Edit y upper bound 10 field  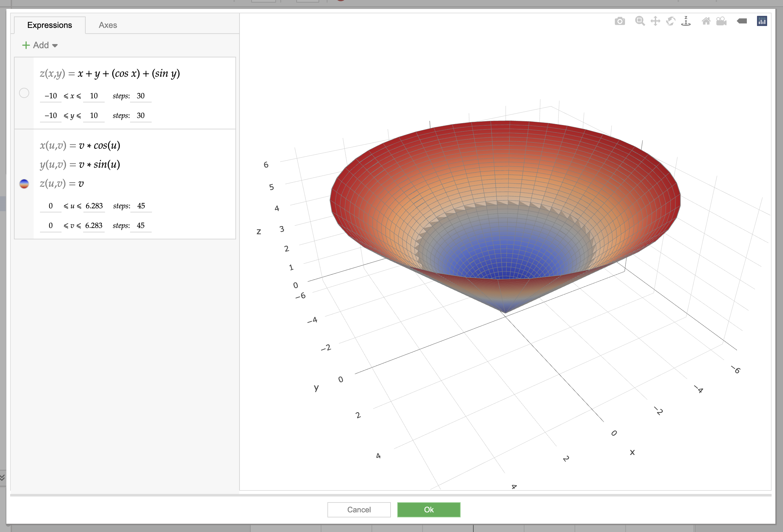coord(94,115)
